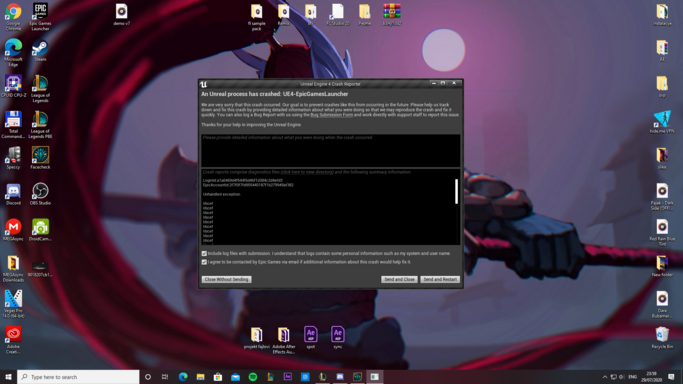683x384 pixels.
Task: Select League of Legends PBE icon
Action: (x=40, y=125)
